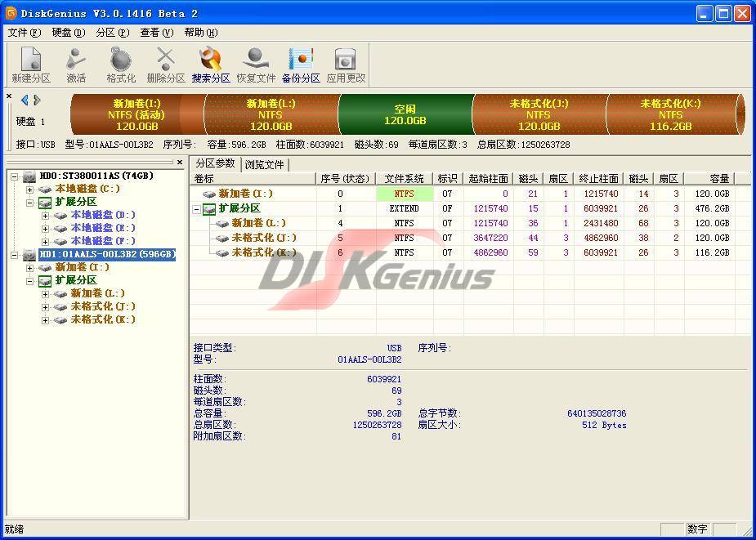756x540 pixels.
Task: Click the 起始柱面 column header
Action: tap(489, 179)
